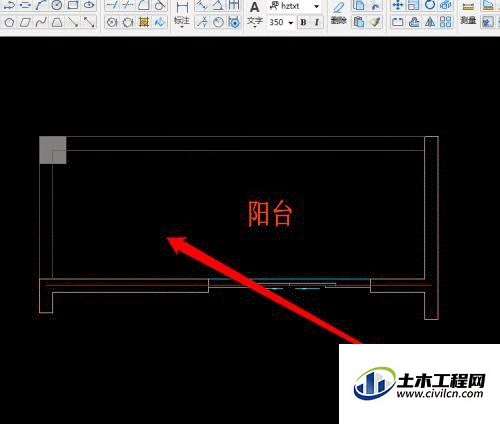This screenshot has height=424, width=500.
Task: Toggle italic text formatting
Action: [x=317, y=22]
